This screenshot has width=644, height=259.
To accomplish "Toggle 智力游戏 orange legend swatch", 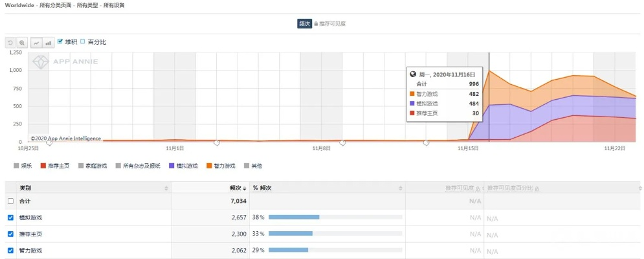I will click(x=209, y=166).
